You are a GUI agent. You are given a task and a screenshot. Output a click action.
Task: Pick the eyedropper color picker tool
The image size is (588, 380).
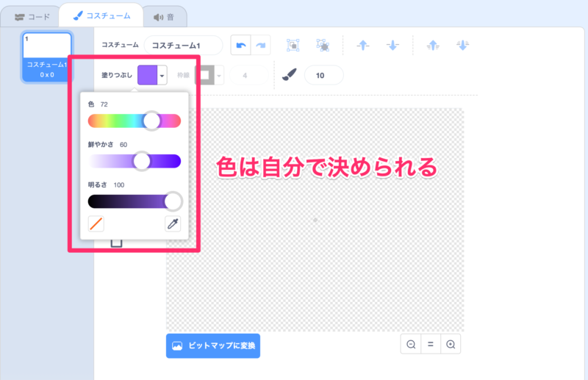173,224
